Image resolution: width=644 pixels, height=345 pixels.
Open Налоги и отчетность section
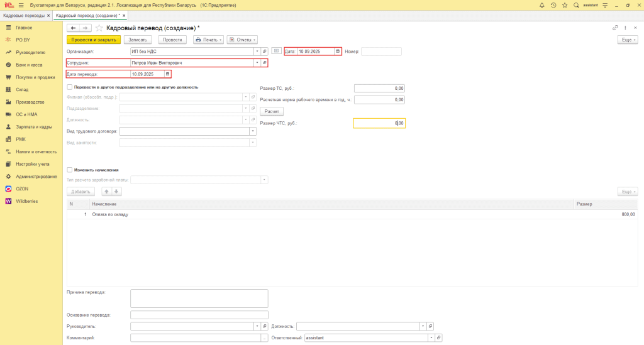(x=36, y=152)
